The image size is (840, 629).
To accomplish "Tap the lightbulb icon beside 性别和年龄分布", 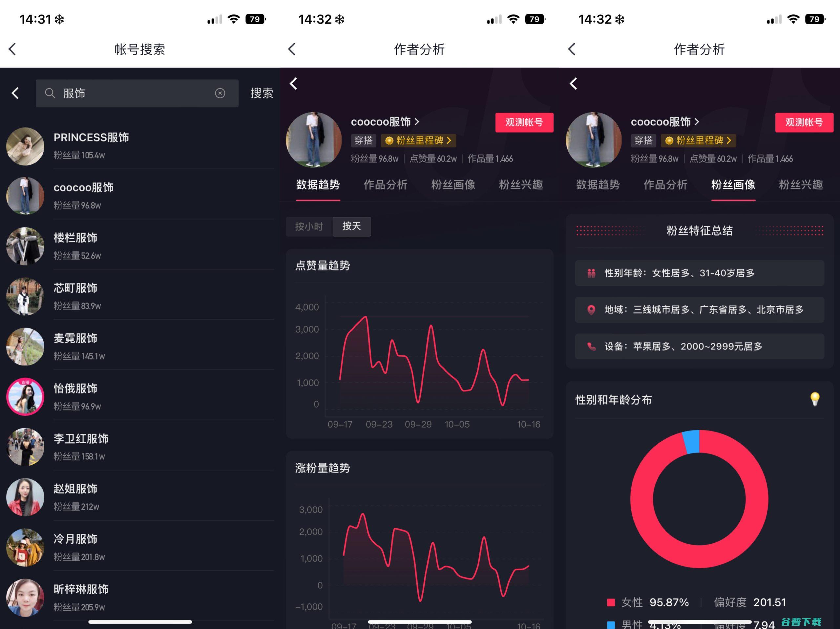I will 814,399.
